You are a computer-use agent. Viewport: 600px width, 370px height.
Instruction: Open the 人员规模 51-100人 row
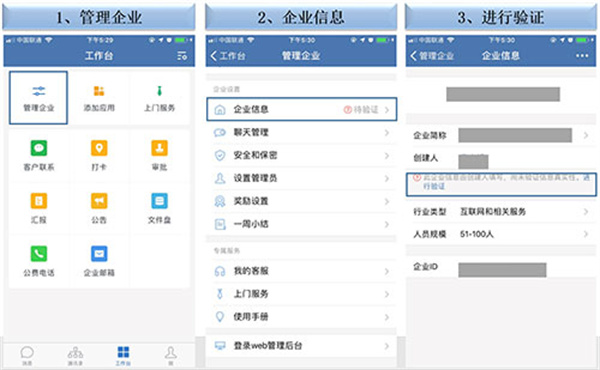pyautogui.click(x=501, y=234)
